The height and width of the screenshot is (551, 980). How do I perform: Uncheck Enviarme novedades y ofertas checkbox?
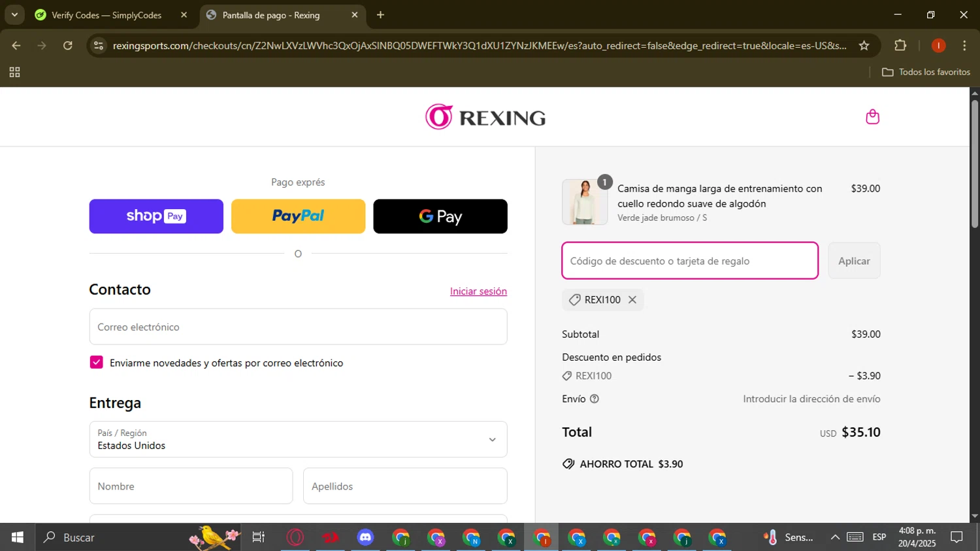tap(97, 363)
